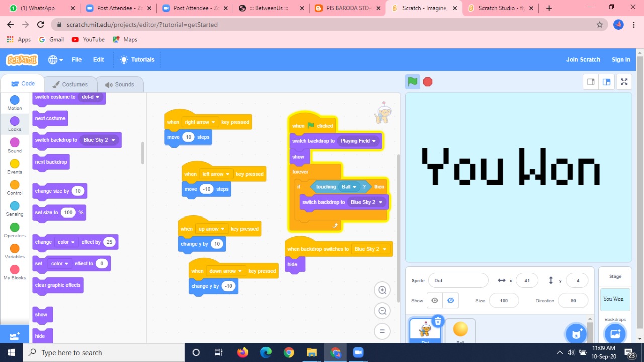Open the Choose a Backdrop button

pyautogui.click(x=615, y=333)
